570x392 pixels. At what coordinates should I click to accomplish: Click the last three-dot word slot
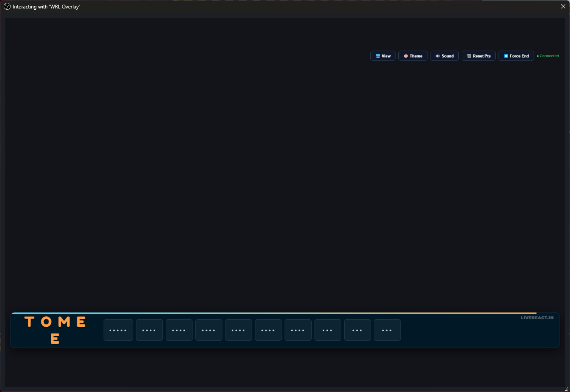click(387, 330)
